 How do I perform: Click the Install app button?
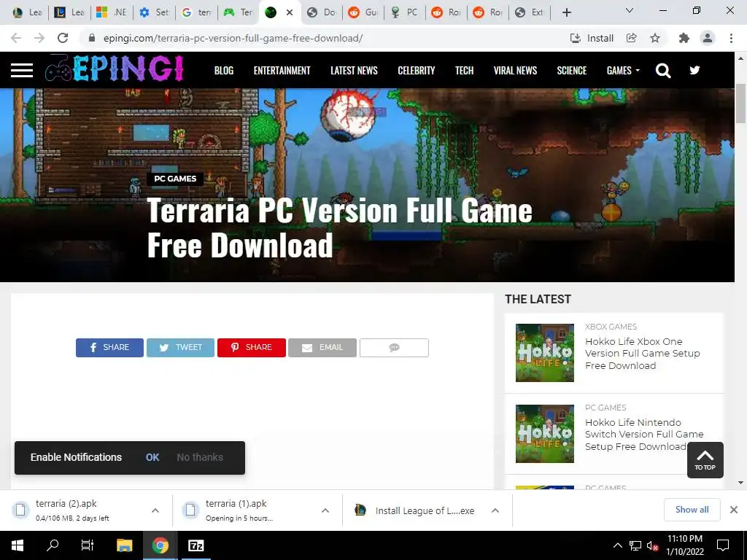coord(592,38)
